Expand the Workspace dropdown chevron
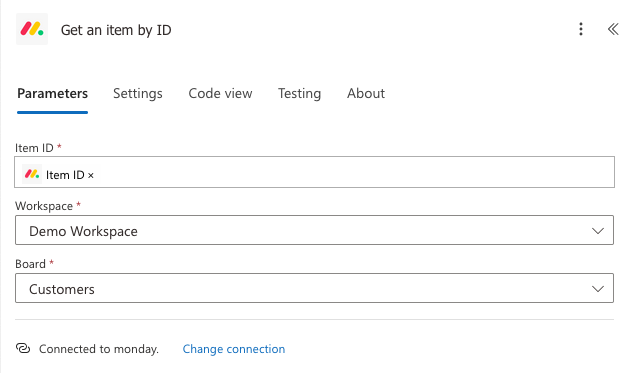Viewport: 628px width, 373px height. (x=598, y=231)
